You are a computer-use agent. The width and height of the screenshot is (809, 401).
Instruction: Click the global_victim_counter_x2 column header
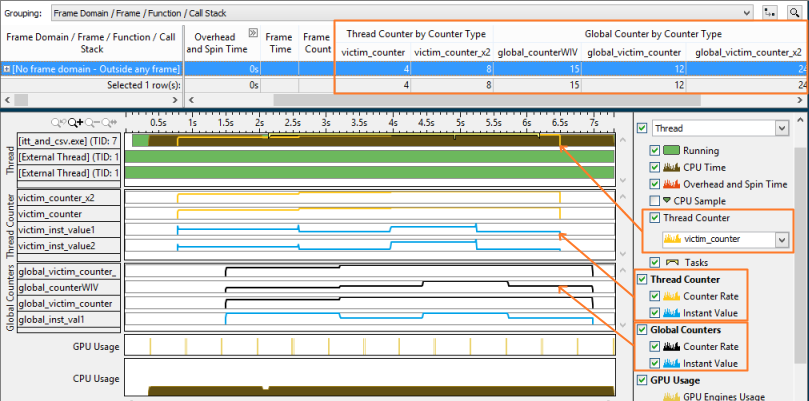(x=748, y=52)
